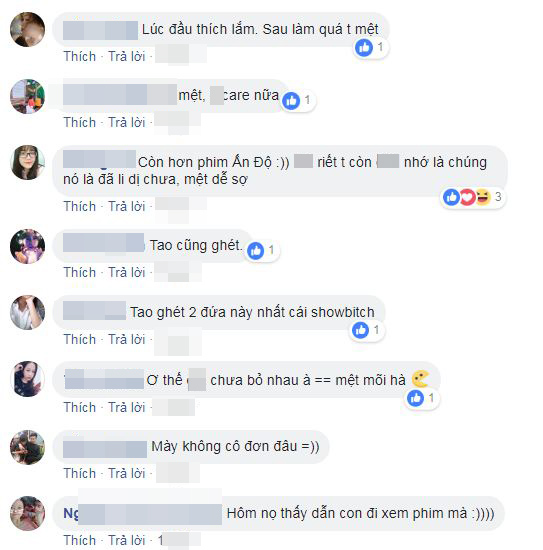Open avatar of 'Lúc đầu thích lắm' commenter
Image resolution: width=543 pixels, height=550 pixels.
click(x=27, y=29)
